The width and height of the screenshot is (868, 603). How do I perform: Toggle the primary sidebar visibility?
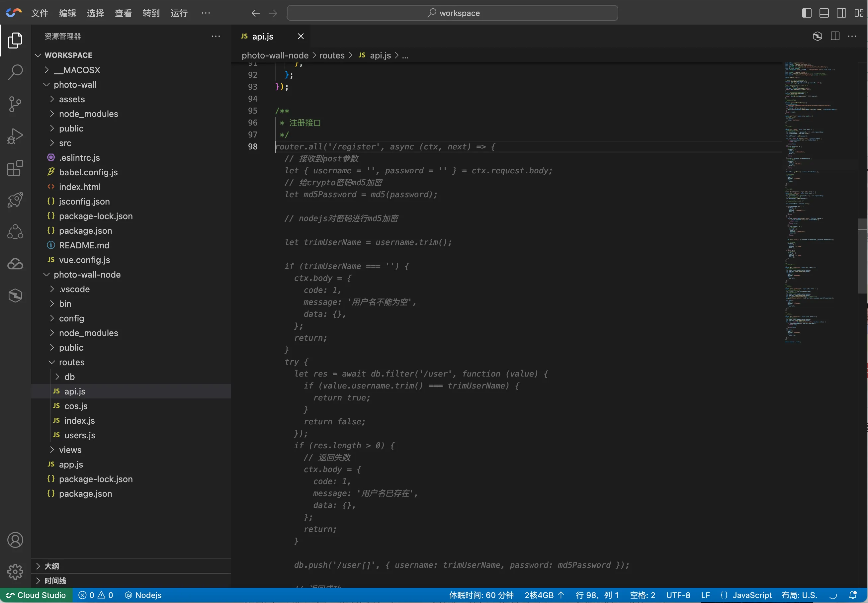coord(807,13)
